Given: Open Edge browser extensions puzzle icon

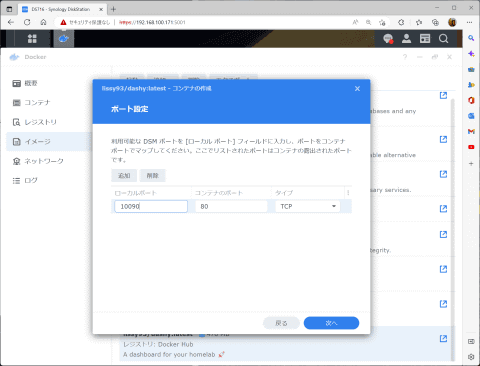Looking at the screenshot, I should coord(401,22).
